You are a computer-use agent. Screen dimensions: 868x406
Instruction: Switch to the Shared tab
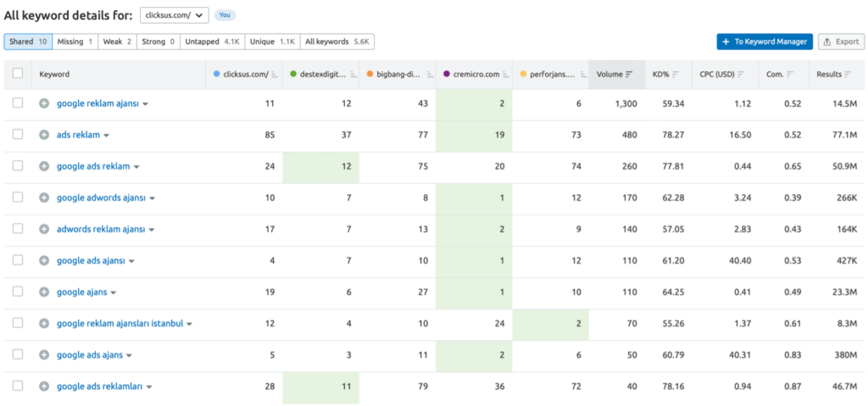tap(28, 42)
